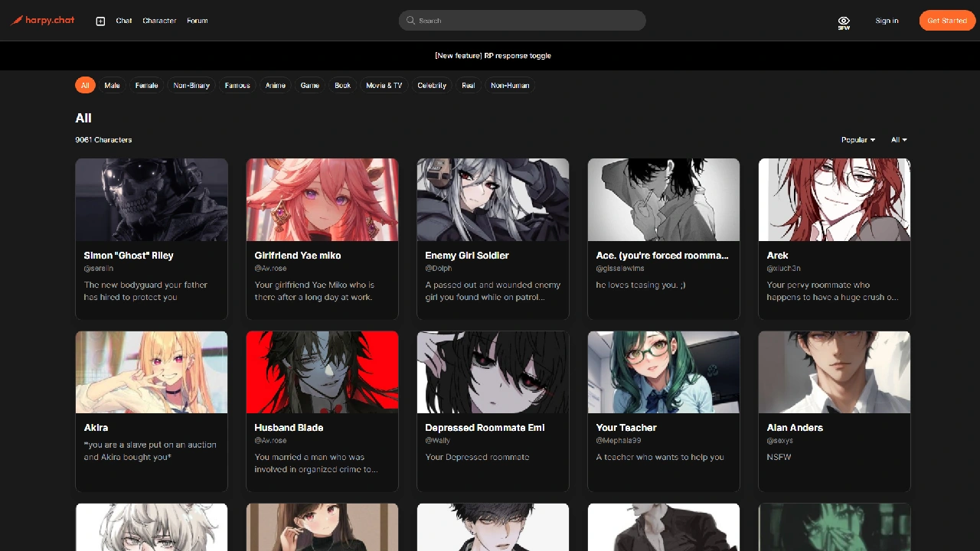Select the Your Teacher character image
980x551 pixels.
coord(664,372)
